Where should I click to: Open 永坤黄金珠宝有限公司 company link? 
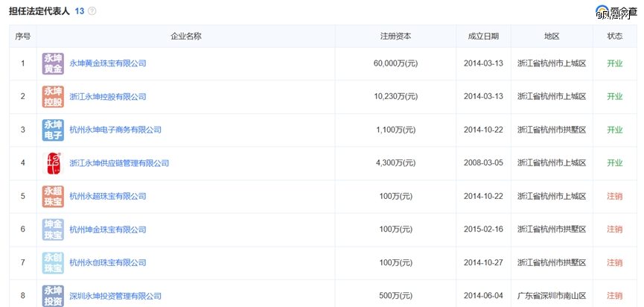(107, 63)
